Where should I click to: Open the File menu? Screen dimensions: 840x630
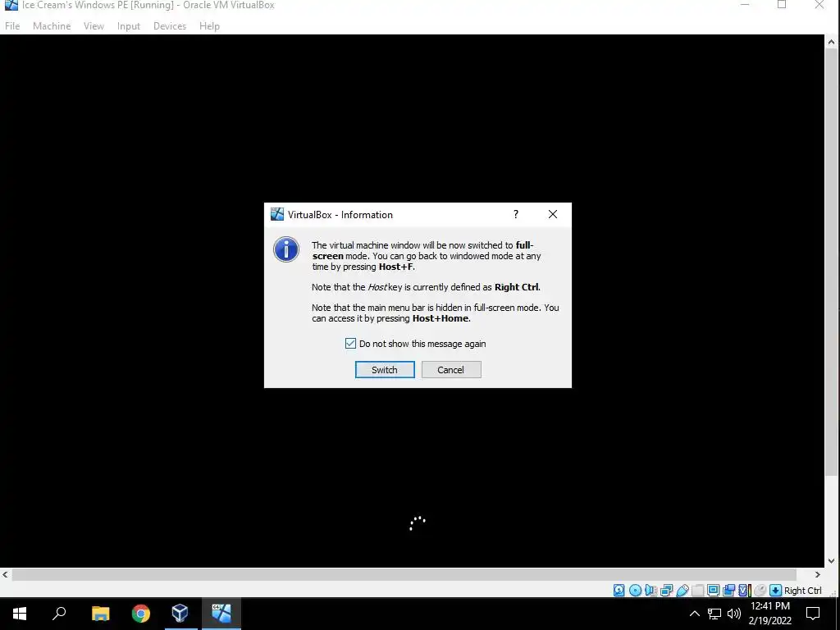[x=12, y=25]
